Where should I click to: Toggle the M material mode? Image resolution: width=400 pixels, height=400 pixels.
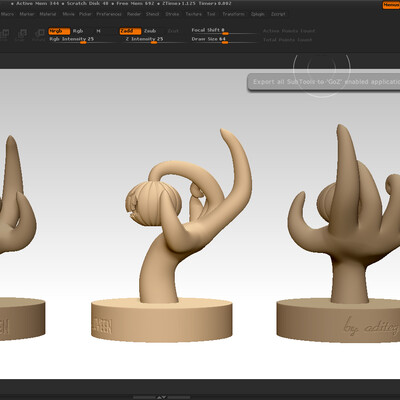point(98,31)
